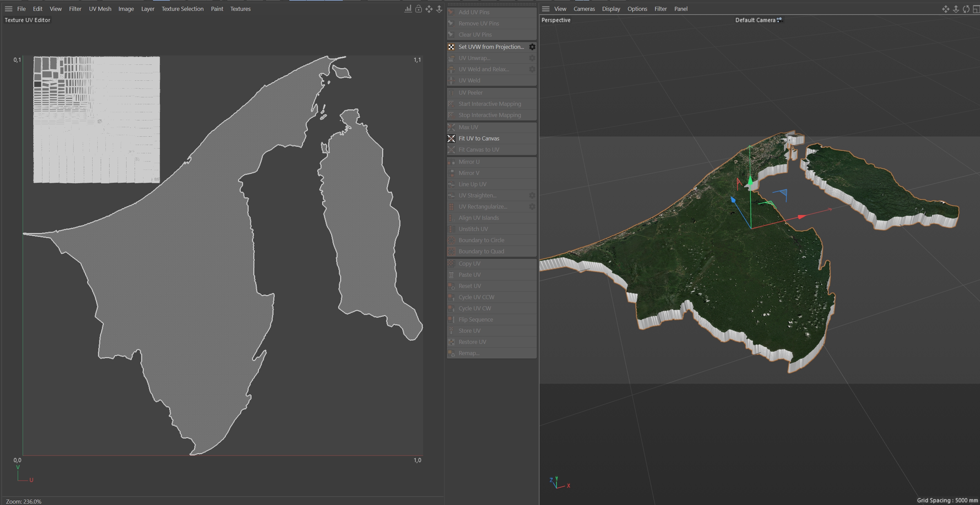The height and width of the screenshot is (505, 980).
Task: Click the Fit UV to Canvas command
Action: (478, 138)
